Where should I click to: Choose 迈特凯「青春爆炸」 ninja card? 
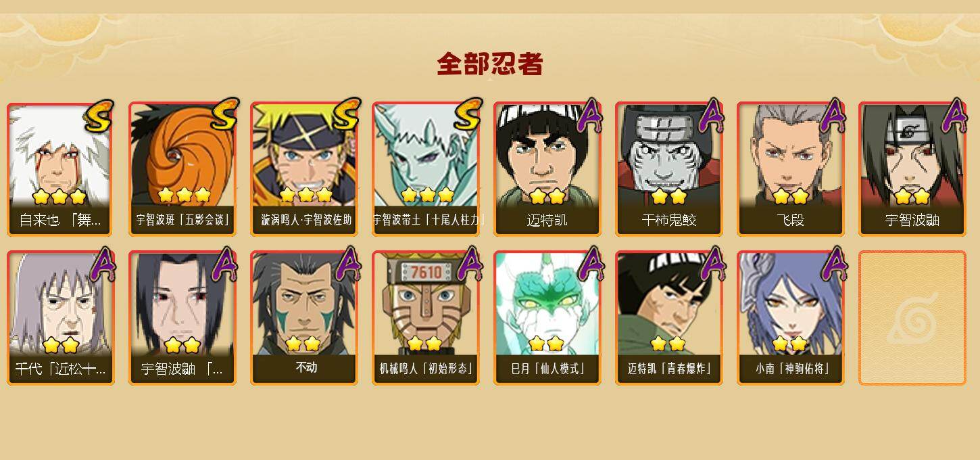669,318
